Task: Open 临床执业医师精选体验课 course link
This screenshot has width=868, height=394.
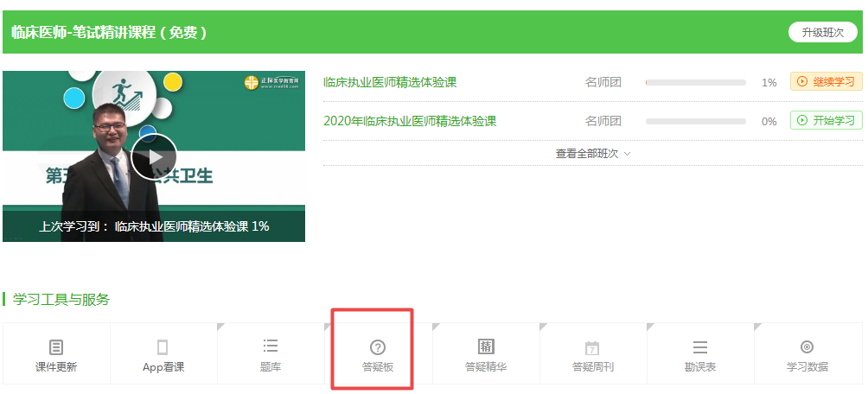Action: click(x=390, y=83)
